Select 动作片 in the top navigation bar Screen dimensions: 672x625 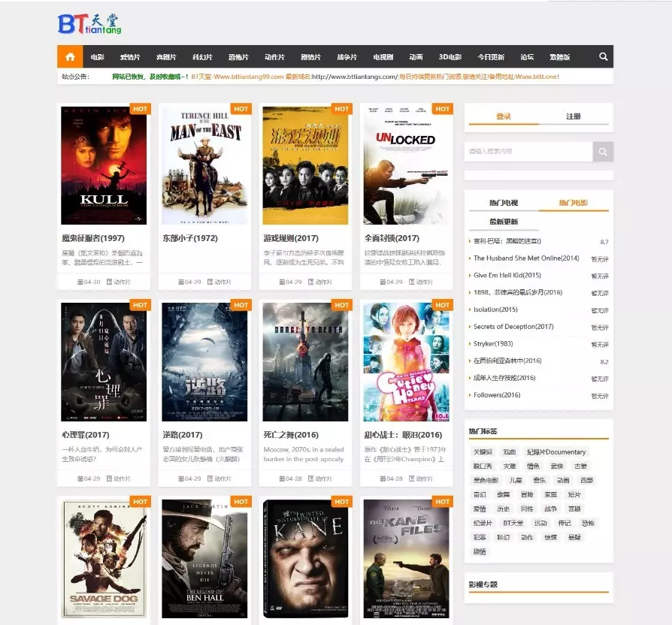[x=274, y=57]
